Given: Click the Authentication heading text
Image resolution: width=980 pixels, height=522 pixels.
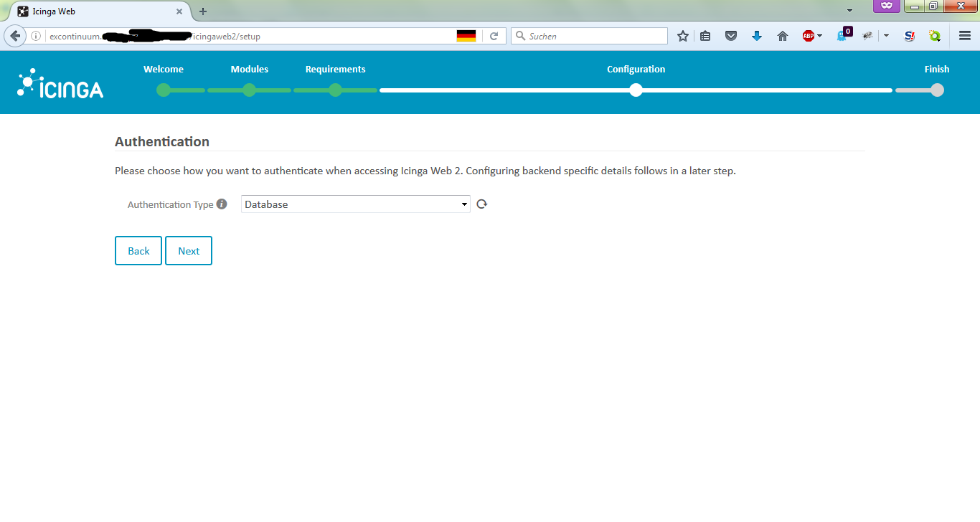Looking at the screenshot, I should click(x=162, y=141).
